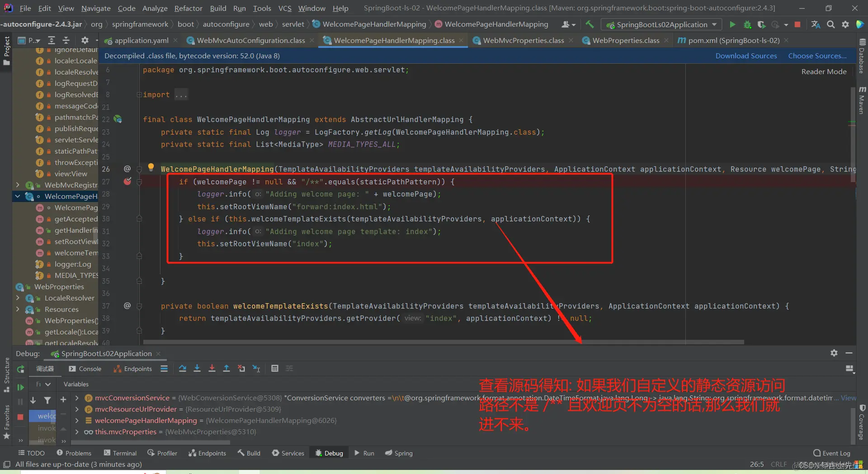
Task: Open the Endpoints tab in the Debug panel
Action: [133, 369]
